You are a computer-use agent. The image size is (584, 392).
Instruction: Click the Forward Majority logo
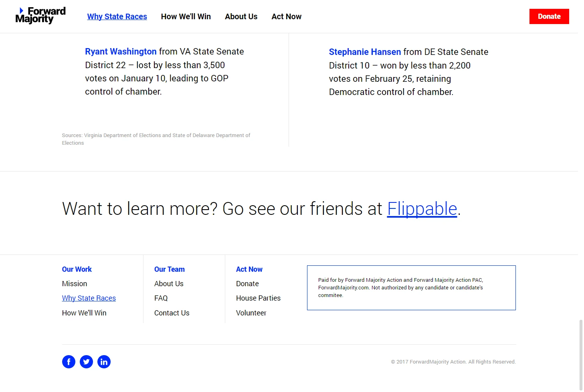pos(40,16)
